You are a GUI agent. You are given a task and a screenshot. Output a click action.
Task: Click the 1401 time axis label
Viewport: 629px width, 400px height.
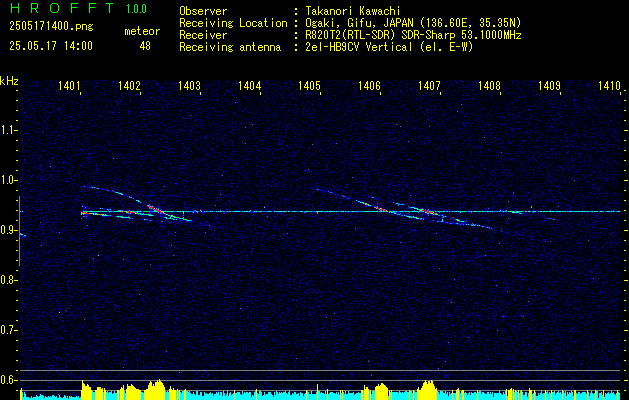pyautogui.click(x=69, y=85)
